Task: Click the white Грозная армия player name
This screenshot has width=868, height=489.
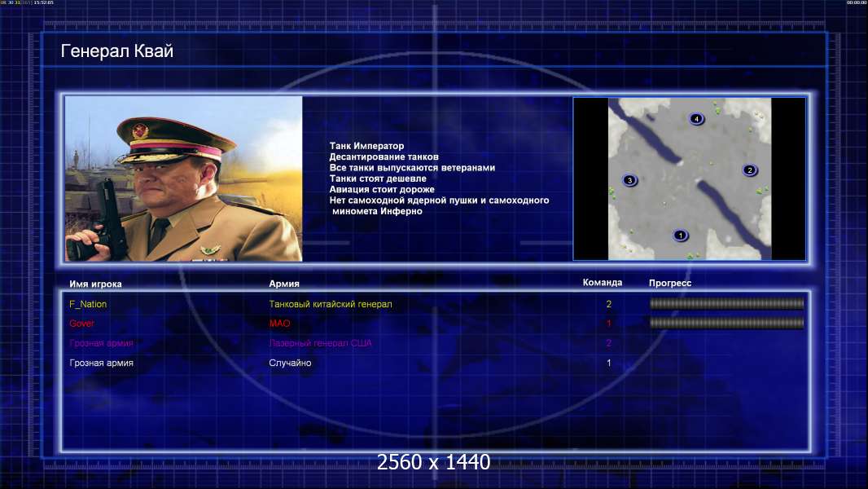Action: 101,363
